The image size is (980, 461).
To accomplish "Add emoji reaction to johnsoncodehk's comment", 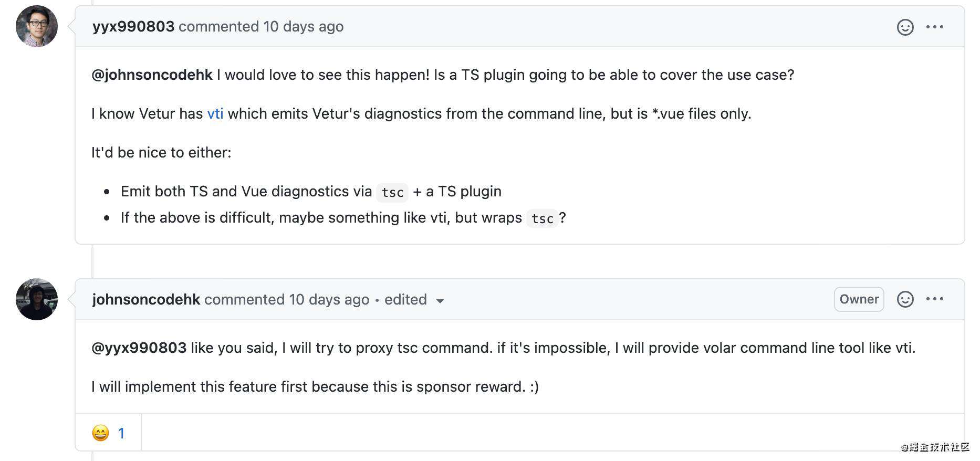I will point(905,299).
